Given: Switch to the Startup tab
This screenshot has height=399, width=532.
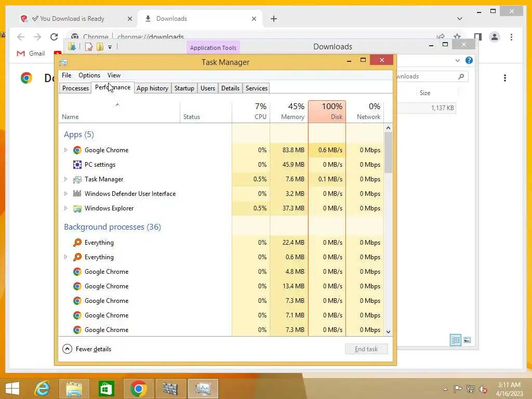Looking at the screenshot, I should pyautogui.click(x=184, y=88).
